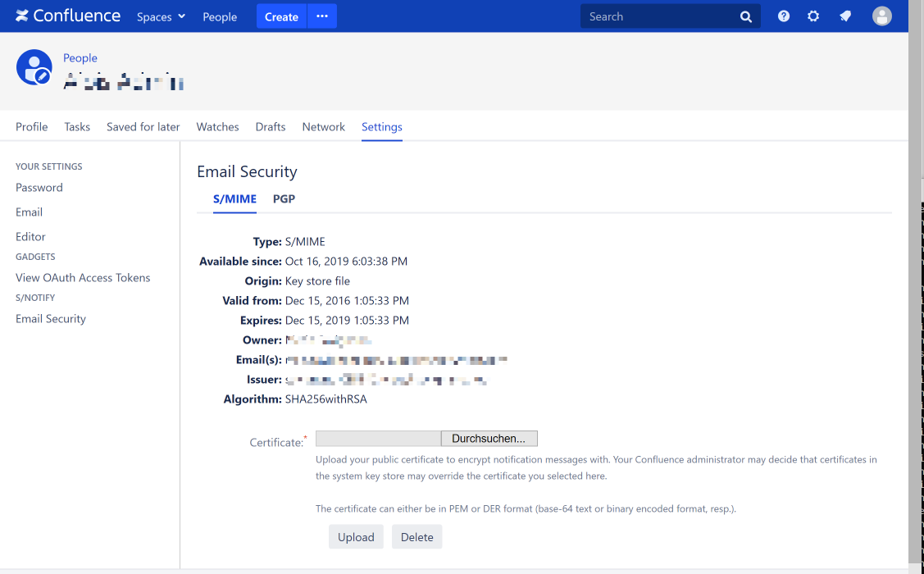The height and width of the screenshot is (574, 924).
Task: Switch to the PGP tab
Action: pos(284,199)
